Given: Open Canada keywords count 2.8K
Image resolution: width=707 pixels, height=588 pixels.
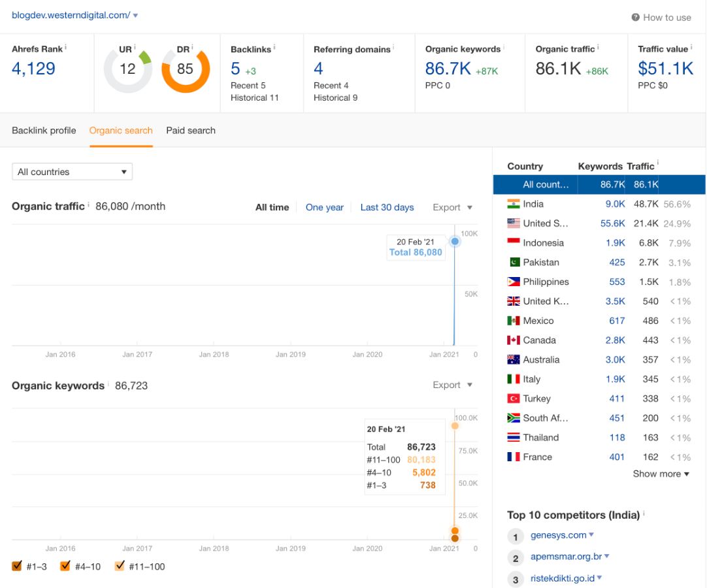Looking at the screenshot, I should point(615,340).
